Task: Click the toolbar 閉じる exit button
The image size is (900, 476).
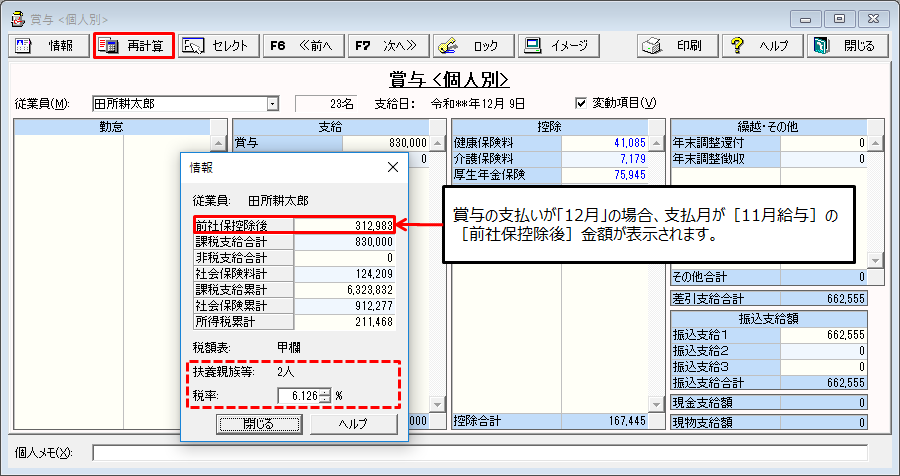Action: point(847,46)
